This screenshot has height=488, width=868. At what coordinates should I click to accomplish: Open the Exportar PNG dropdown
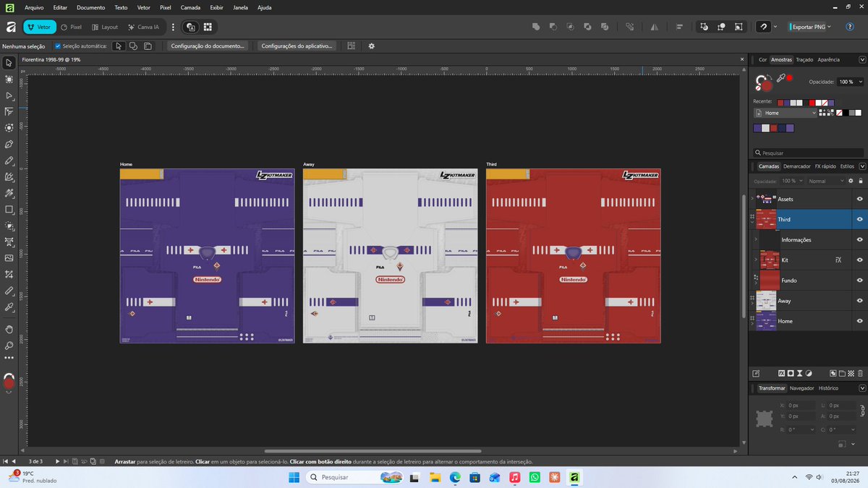pos(829,27)
